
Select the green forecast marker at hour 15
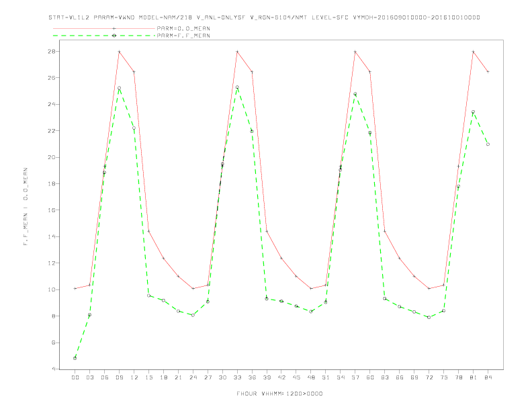pyautogui.click(x=148, y=295)
